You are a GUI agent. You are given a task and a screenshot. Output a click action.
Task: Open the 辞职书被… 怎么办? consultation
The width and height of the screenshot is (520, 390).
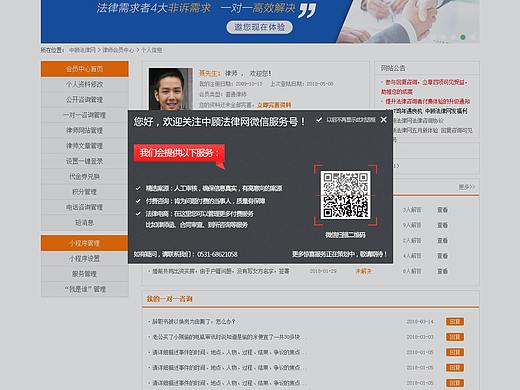[x=194, y=322]
